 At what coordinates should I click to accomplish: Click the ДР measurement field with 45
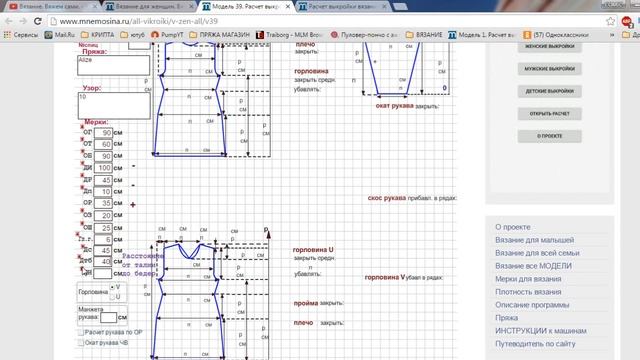(x=103, y=180)
